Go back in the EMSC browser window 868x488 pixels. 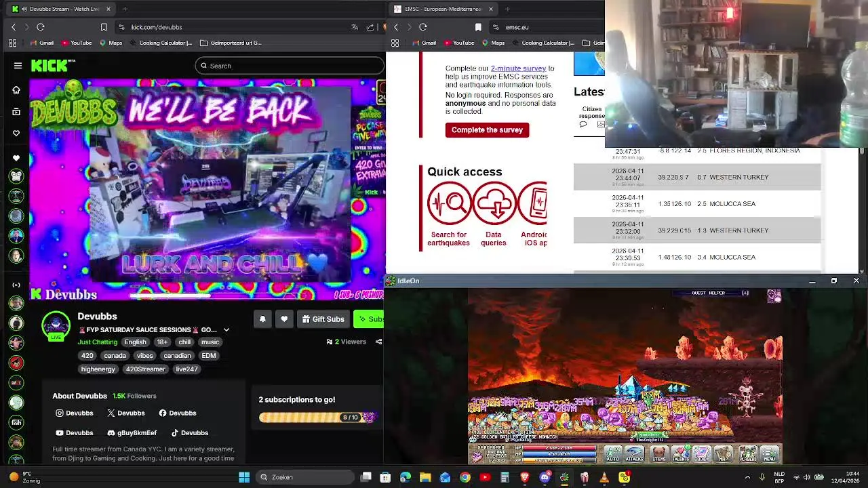(396, 27)
